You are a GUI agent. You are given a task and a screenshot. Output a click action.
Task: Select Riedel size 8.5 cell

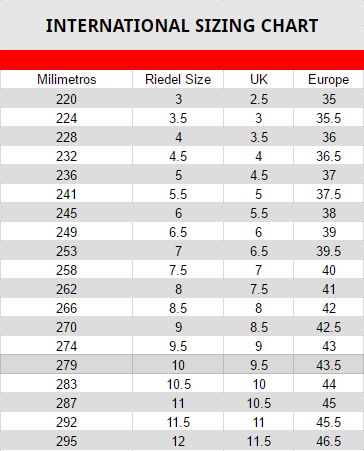(x=178, y=308)
